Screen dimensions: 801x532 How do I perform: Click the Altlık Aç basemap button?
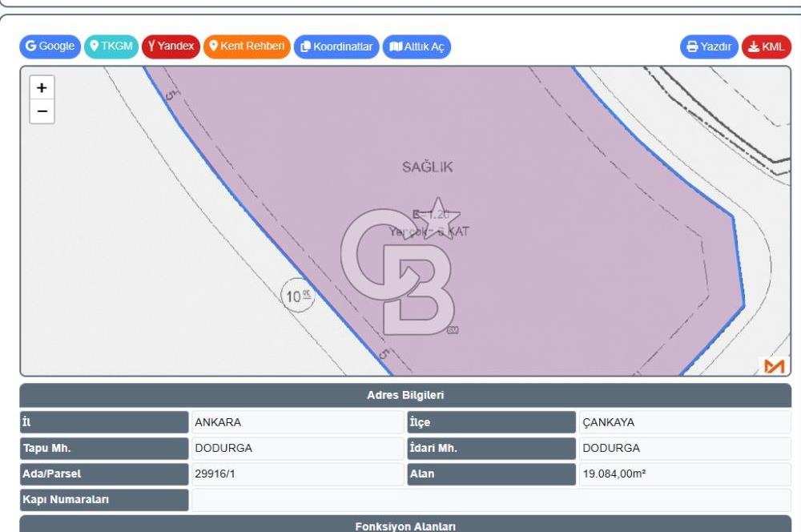(417, 46)
